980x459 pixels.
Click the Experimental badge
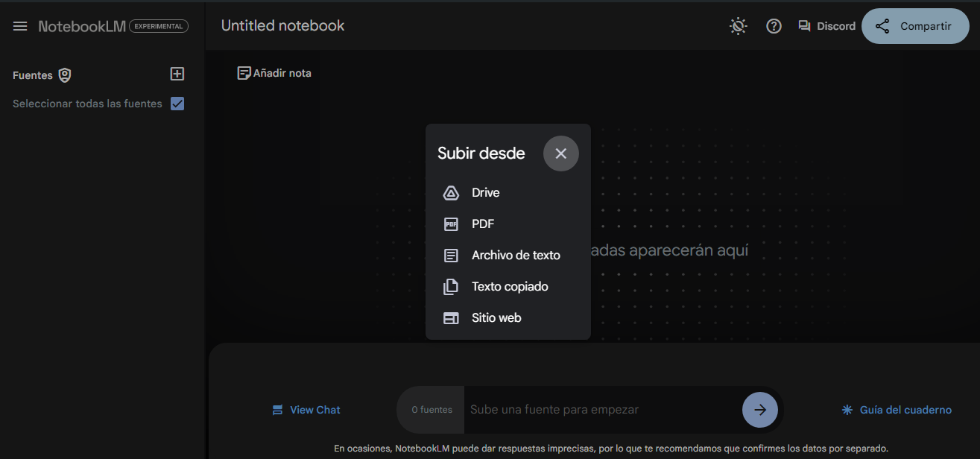[x=159, y=26]
